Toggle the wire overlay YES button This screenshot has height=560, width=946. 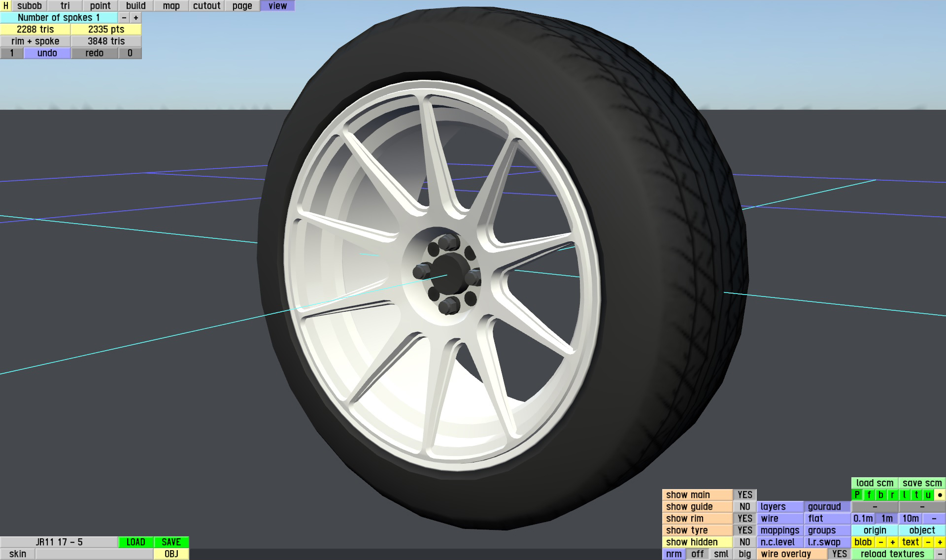(x=839, y=554)
